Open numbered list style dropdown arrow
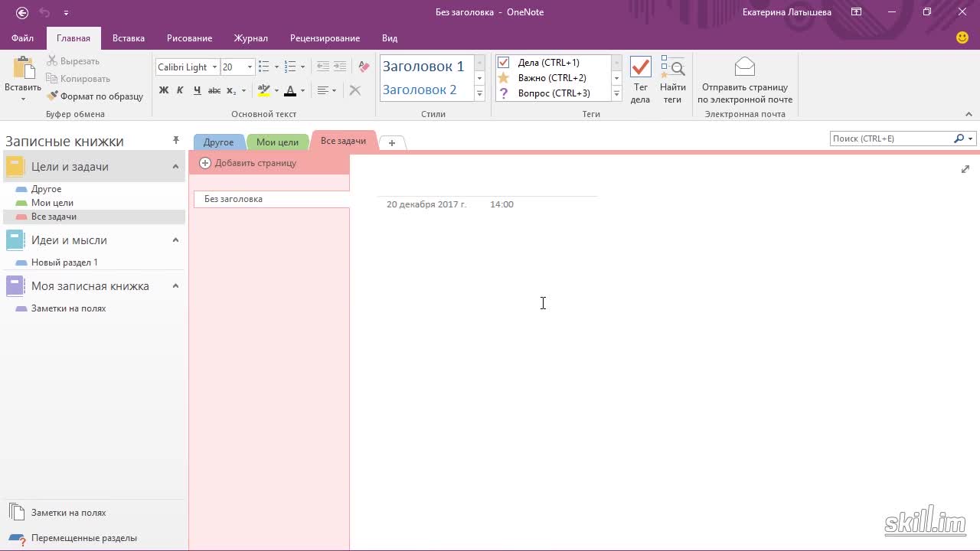The height and width of the screenshot is (551, 980). click(x=302, y=67)
